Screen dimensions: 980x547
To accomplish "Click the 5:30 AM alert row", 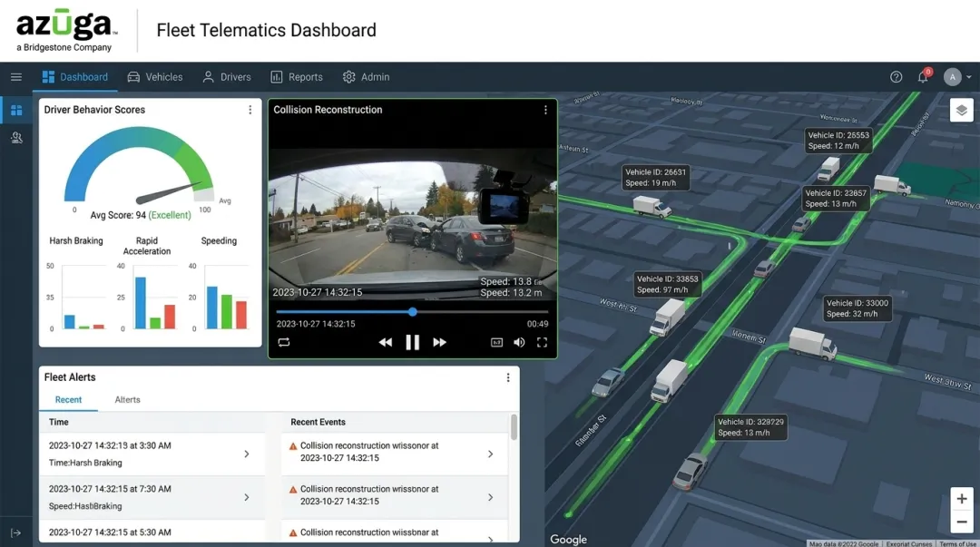I will tap(152, 531).
